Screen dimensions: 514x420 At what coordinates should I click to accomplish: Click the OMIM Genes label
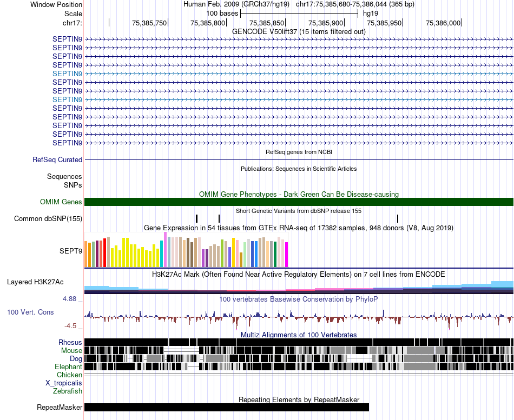(x=61, y=202)
